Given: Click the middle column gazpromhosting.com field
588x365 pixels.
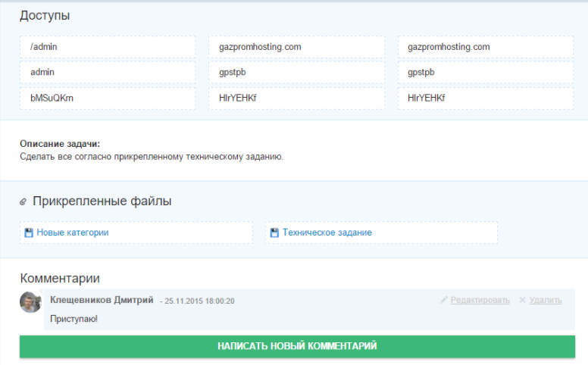Looking at the screenshot, I should click(x=296, y=47).
